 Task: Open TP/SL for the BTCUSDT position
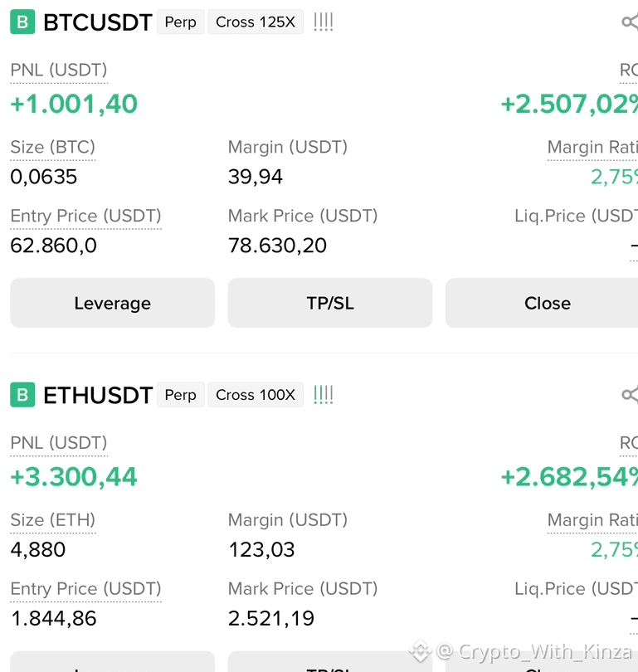(x=330, y=303)
